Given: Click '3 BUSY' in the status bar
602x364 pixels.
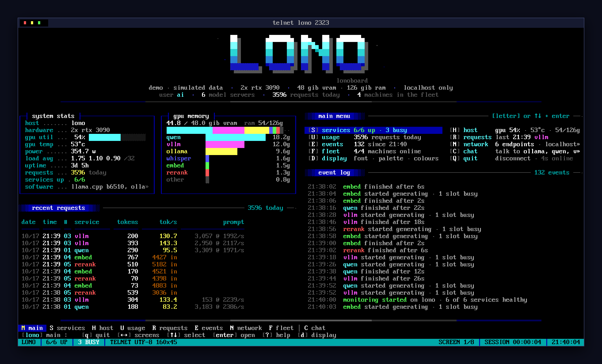Looking at the screenshot, I should 88,342.
